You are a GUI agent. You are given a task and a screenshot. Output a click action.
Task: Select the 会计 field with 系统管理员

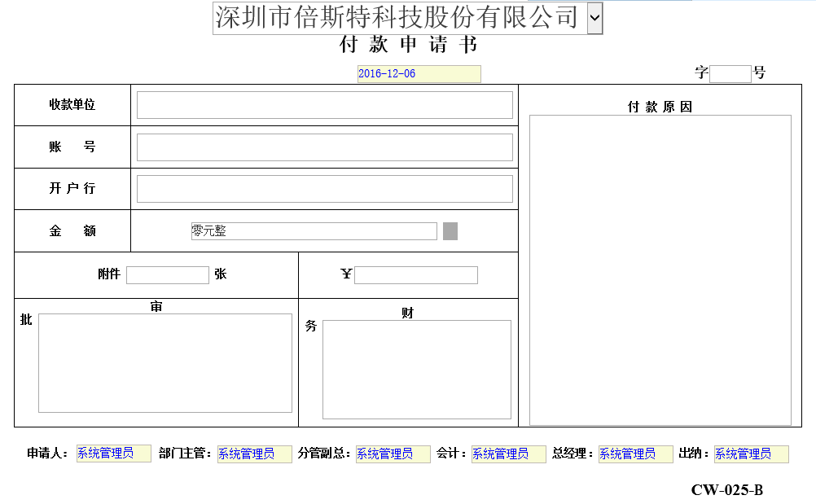(508, 454)
